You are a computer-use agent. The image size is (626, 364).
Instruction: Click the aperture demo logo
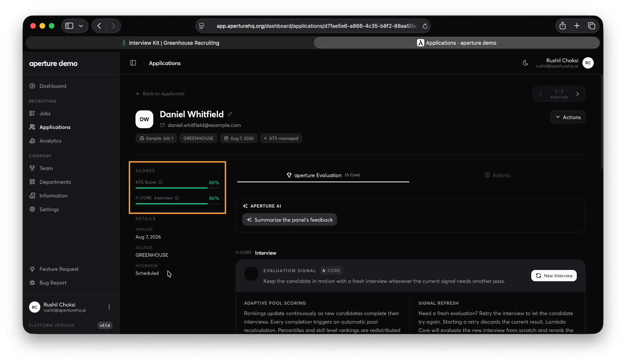click(53, 64)
